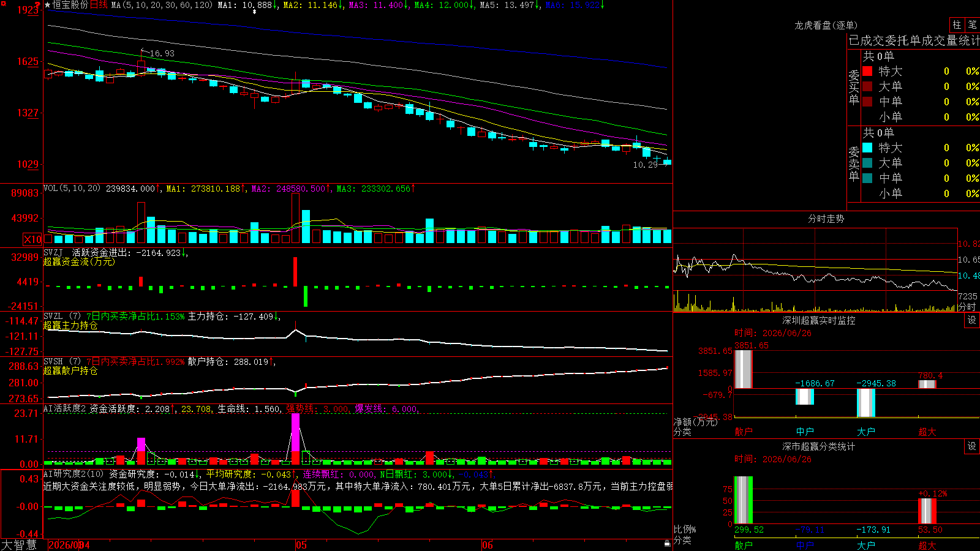Click the teal 中单 swatch under 委卖单
Screen dimensions: 980x551
[867, 178]
